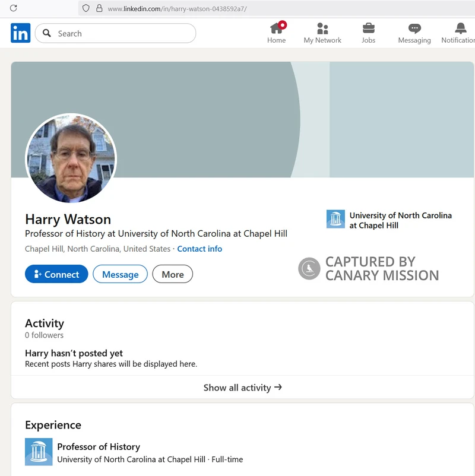The height and width of the screenshot is (476, 475).
Task: Focus the LinkedIn search field
Action: (115, 33)
